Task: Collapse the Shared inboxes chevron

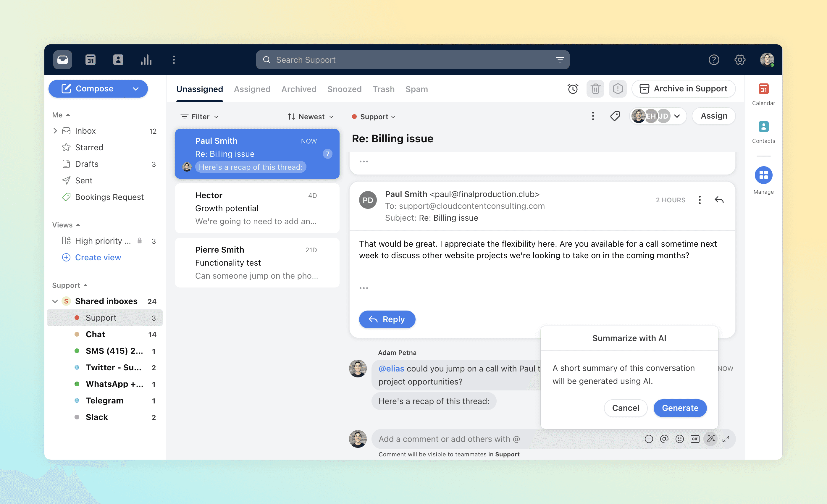Action: tap(55, 301)
